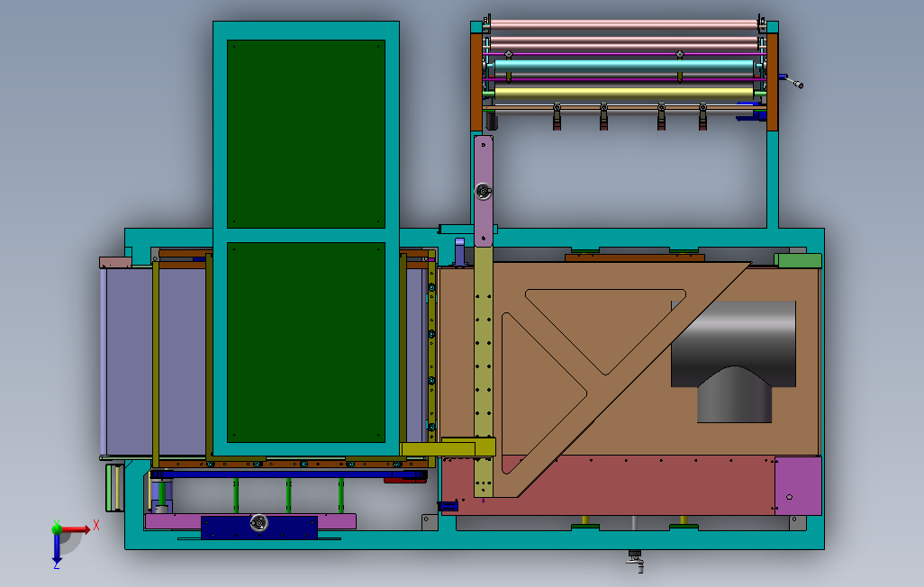Click the blue Z axis arrow
This screenshot has width=924, height=587.
57,548
